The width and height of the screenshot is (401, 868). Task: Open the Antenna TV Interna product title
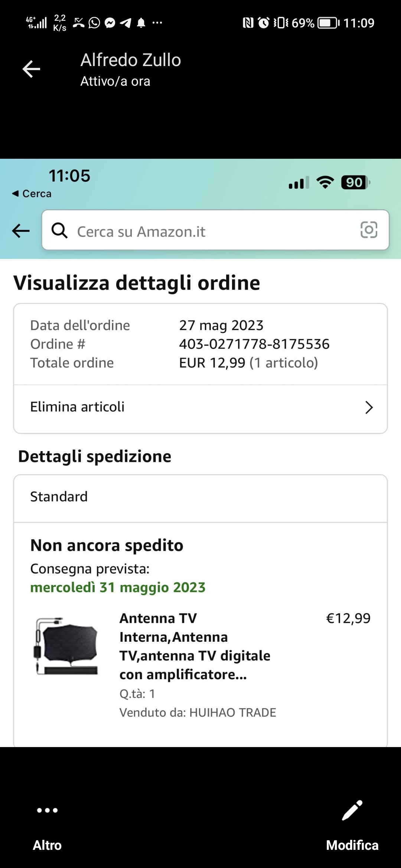coord(195,646)
